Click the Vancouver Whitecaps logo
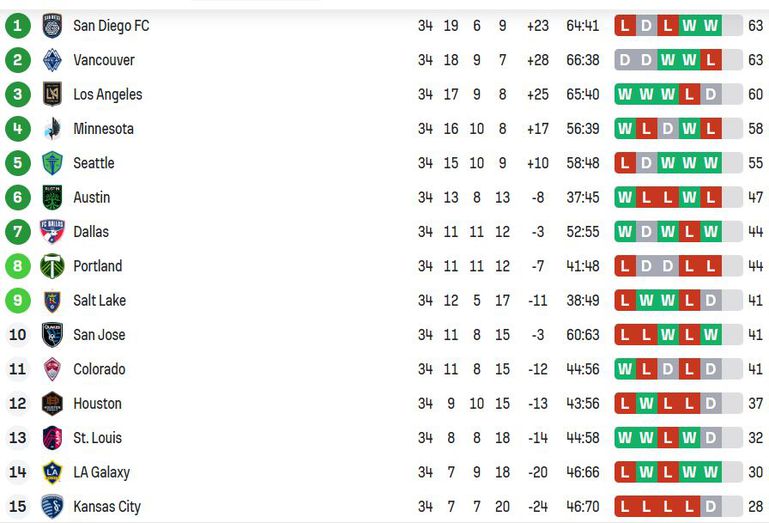This screenshot has height=523, width=769. click(x=52, y=60)
